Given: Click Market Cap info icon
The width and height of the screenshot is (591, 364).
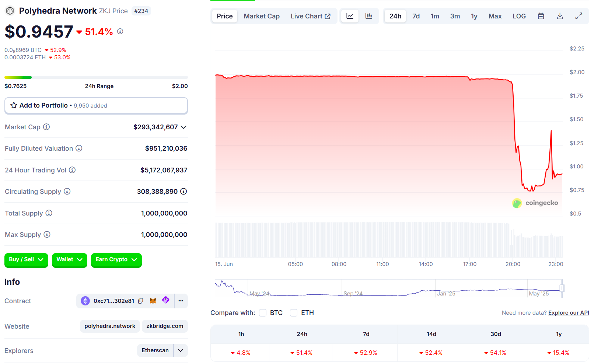Looking at the screenshot, I should tap(46, 127).
